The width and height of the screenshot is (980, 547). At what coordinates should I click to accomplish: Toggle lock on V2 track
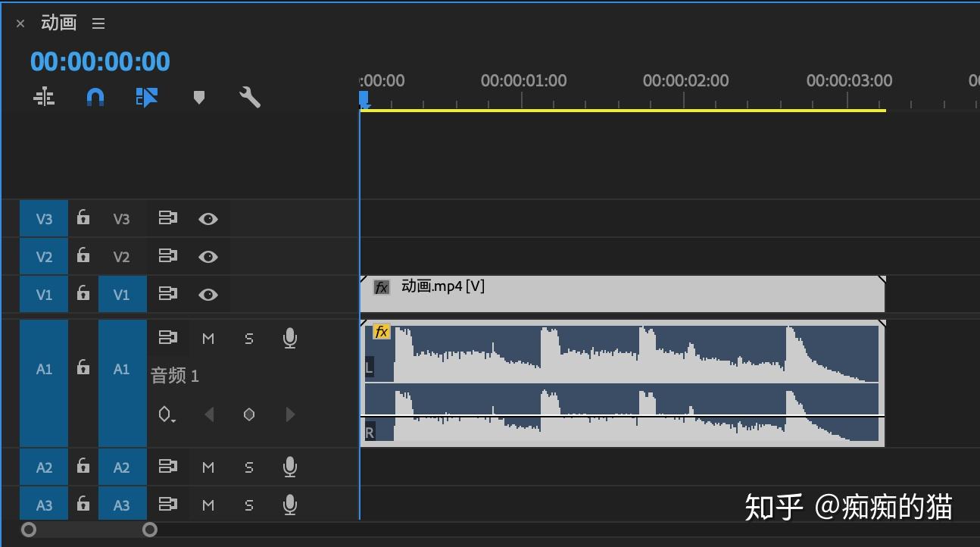(83, 255)
